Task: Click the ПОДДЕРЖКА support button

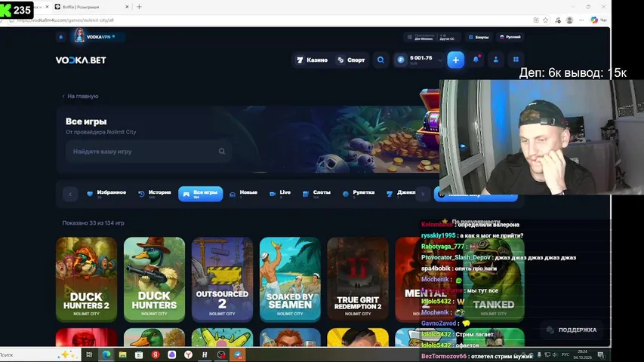Action: 572,330
